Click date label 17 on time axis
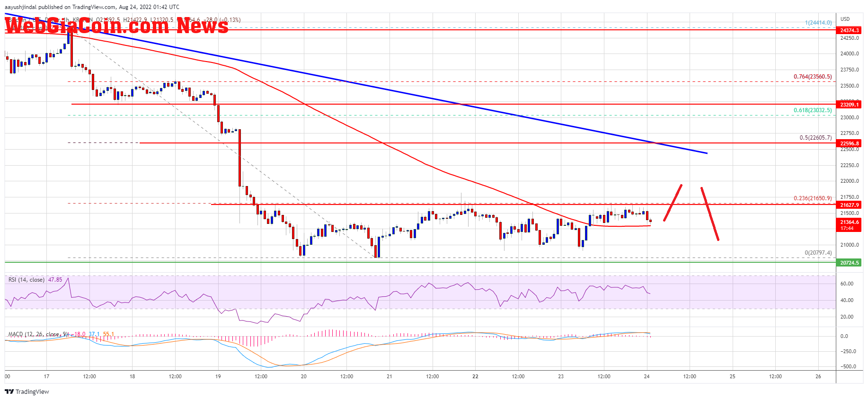Image resolution: width=868 pixels, height=400 pixels. point(46,377)
